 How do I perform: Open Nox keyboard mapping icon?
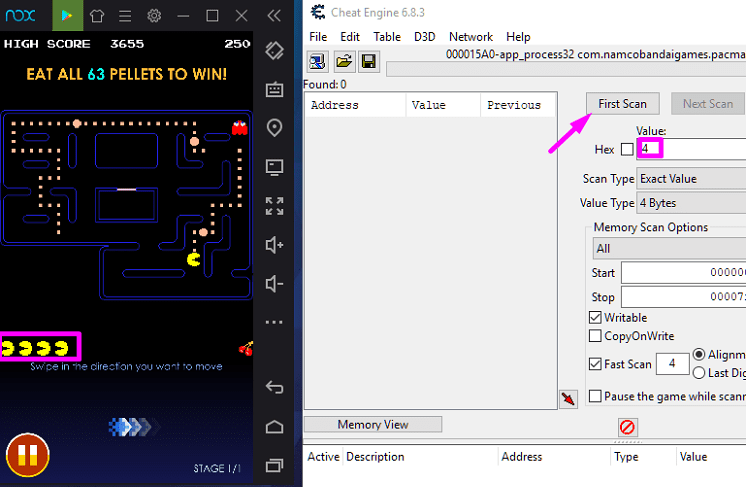[x=275, y=89]
